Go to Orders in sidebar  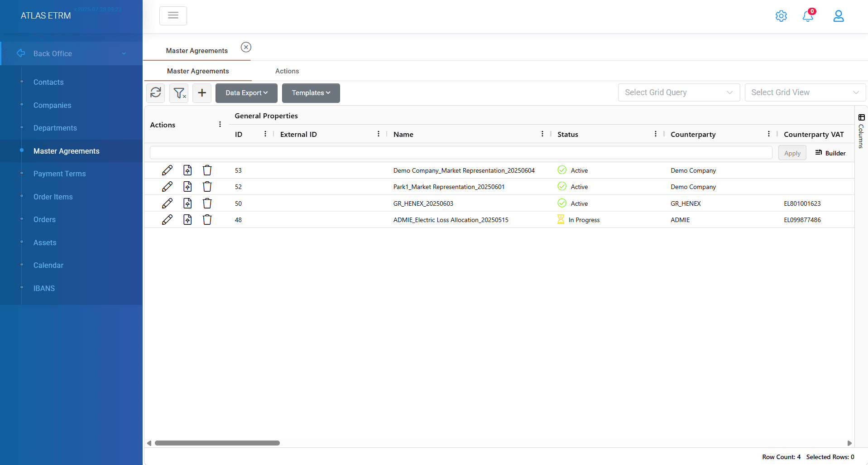[44, 219]
